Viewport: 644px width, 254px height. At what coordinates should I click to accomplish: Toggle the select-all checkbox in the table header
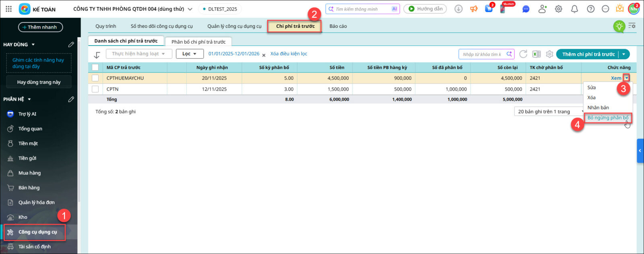pyautogui.click(x=95, y=67)
